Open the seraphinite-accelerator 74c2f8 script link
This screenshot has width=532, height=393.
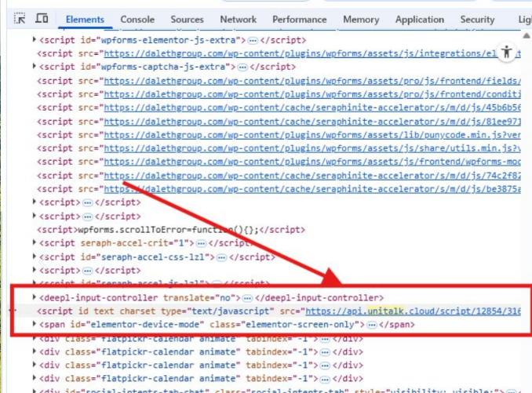[x=312, y=176]
